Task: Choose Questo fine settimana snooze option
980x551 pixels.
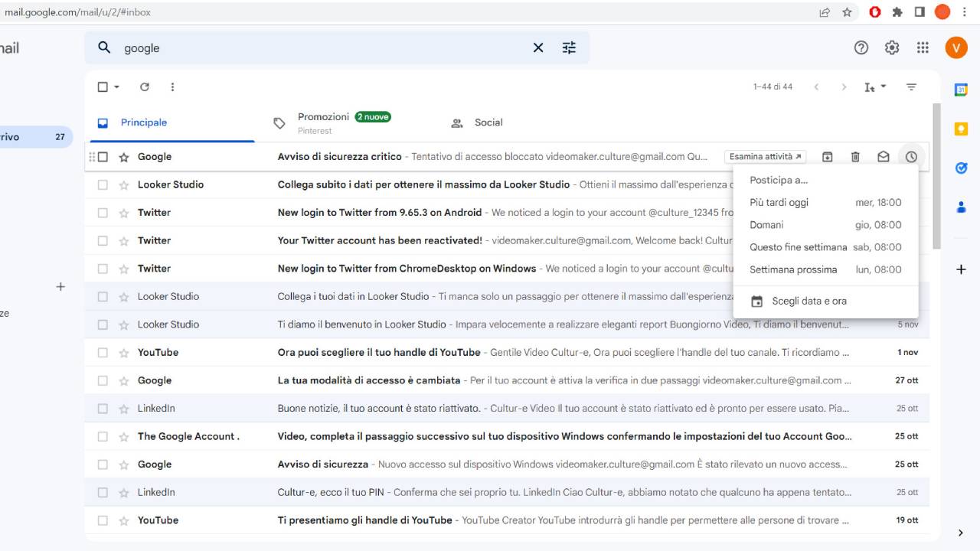Action: click(825, 247)
